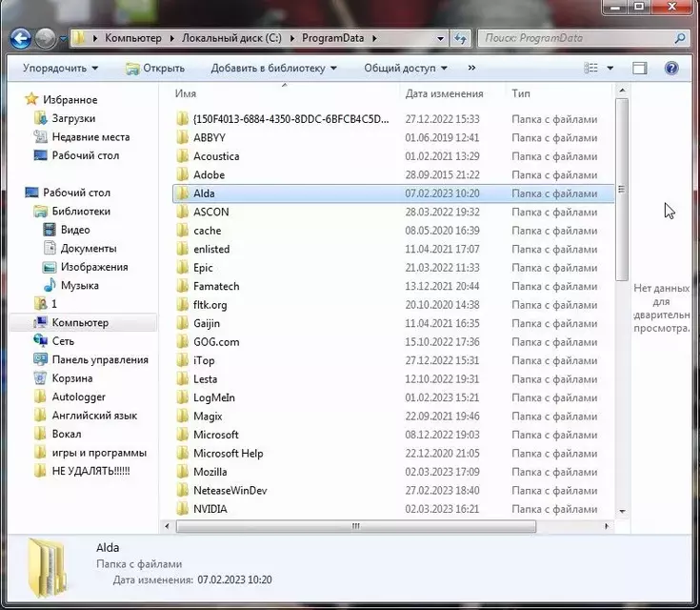700x610 pixels.
Task: Select the Acoustica folder icon
Action: (x=182, y=156)
